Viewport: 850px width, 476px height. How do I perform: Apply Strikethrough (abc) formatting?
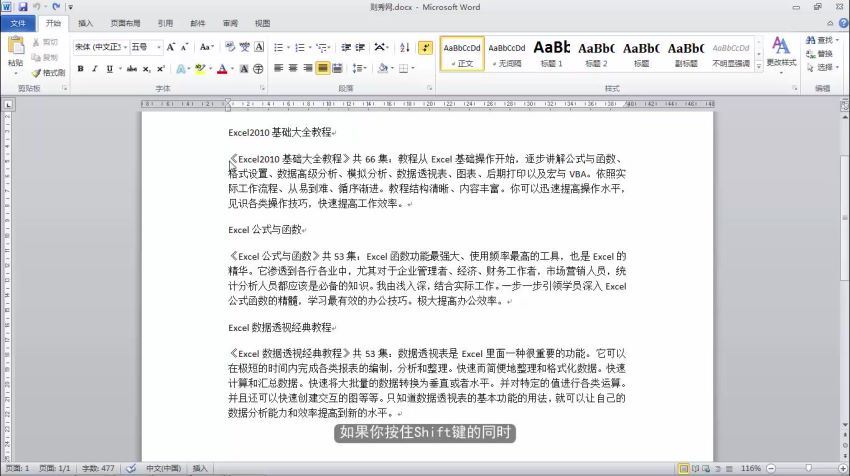pos(132,69)
